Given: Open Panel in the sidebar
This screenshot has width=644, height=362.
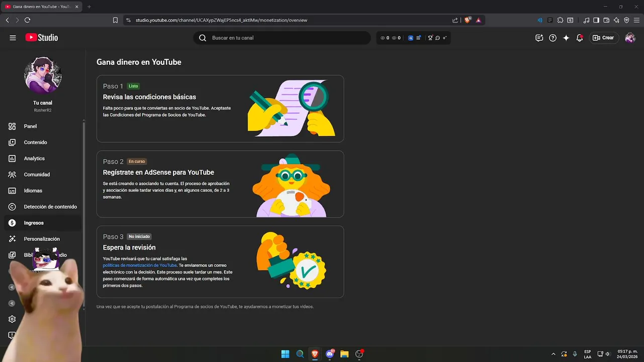Looking at the screenshot, I should point(43,126).
